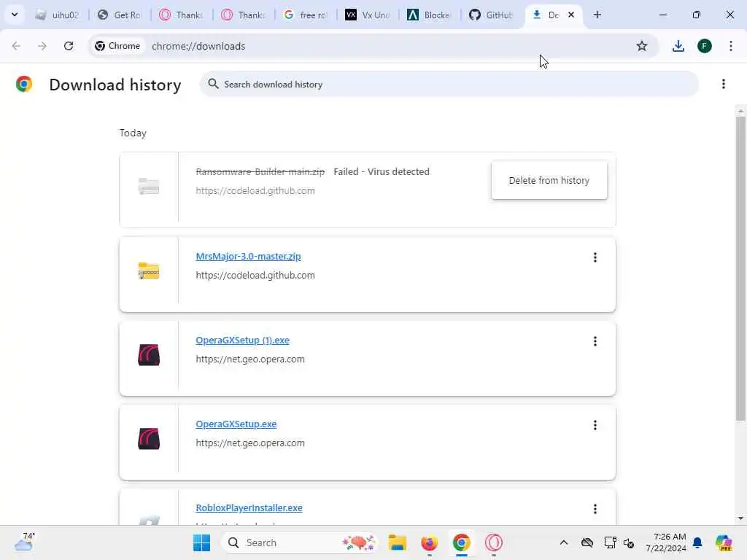
Task: Open the tab search dropdown arrow
Action: [x=15, y=15]
